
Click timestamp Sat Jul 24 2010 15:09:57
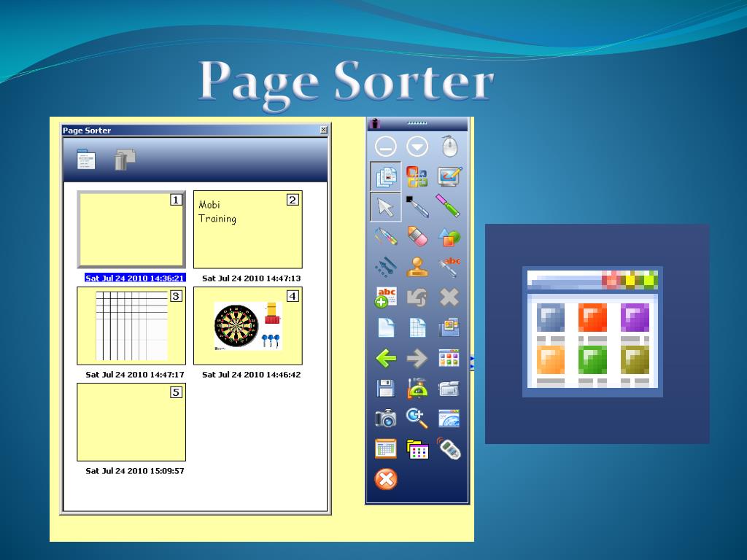click(x=135, y=470)
